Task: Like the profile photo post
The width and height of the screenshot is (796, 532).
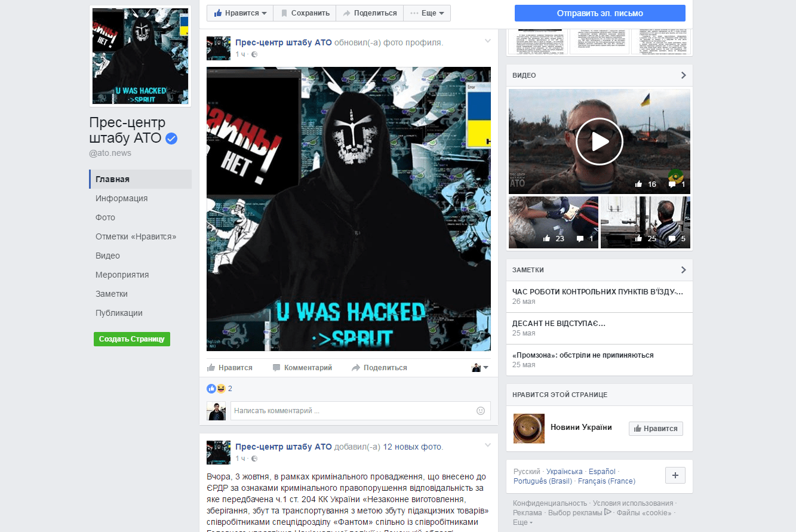Action: (230, 368)
